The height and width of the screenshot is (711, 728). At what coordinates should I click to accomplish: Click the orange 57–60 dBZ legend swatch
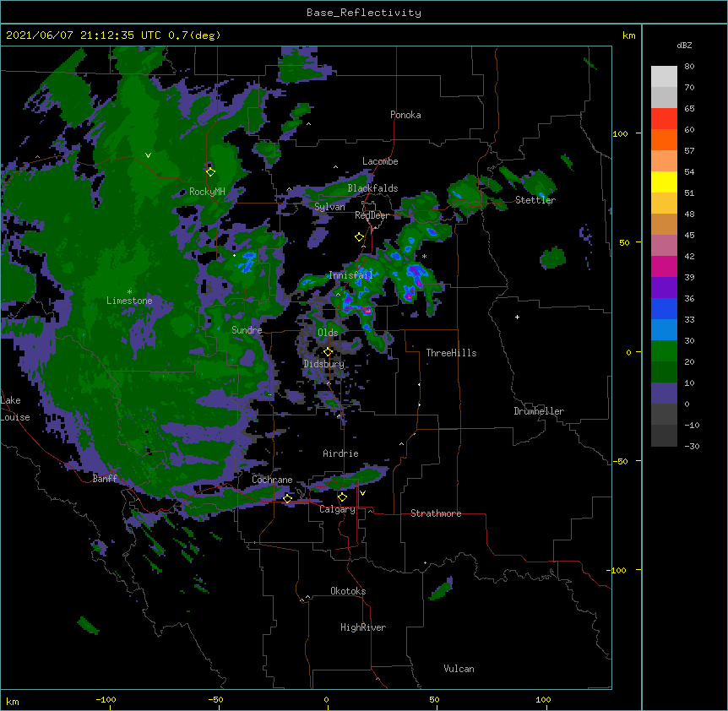coord(664,139)
